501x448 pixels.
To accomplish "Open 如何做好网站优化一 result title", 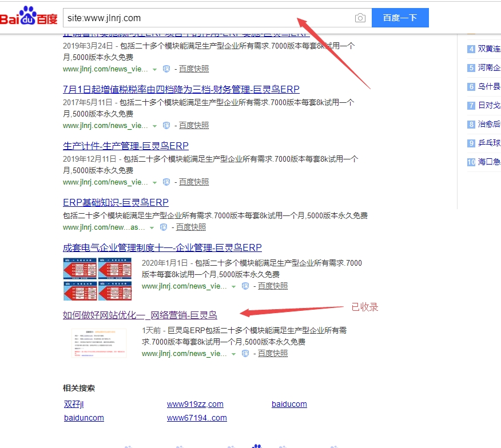I will pyautogui.click(x=140, y=315).
